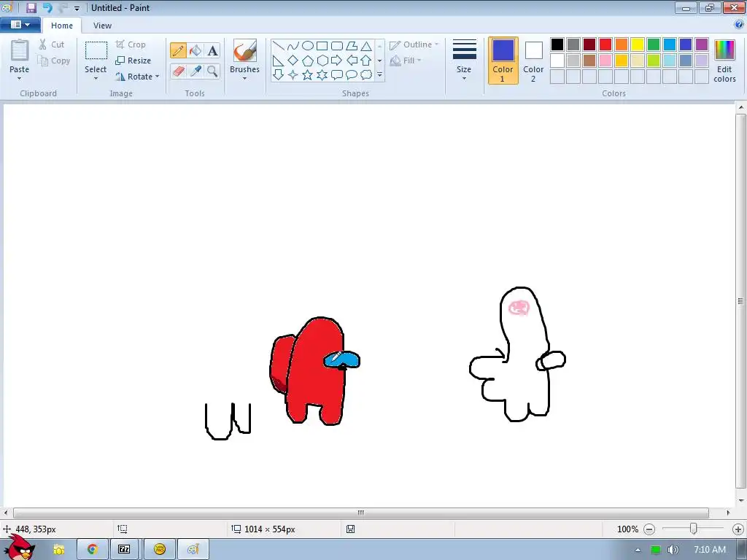Screen dimensions: 747x560
Task: Choose the Rounded rectangle shape
Action: (337, 46)
